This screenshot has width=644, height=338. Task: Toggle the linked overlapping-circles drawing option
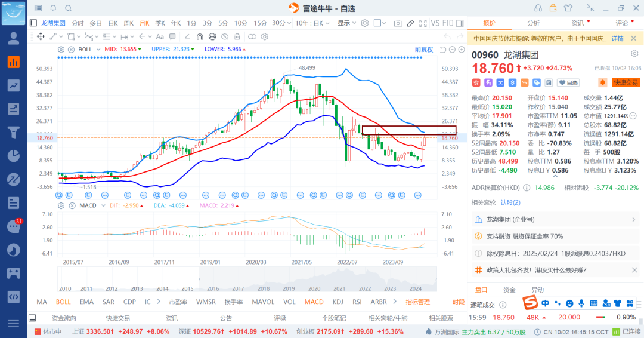252,36
